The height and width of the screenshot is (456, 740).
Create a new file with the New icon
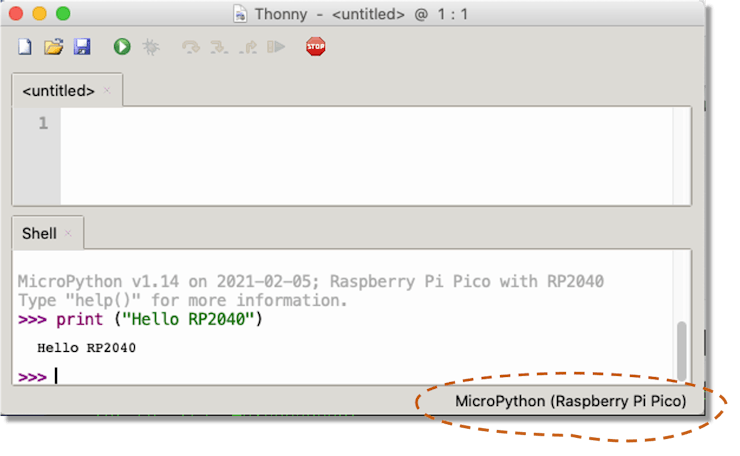point(25,47)
